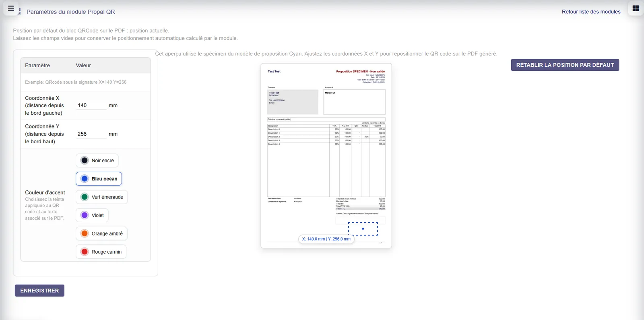This screenshot has height=320, width=644.
Task: Choose the Rouge carmin accent option
Action: click(101, 252)
